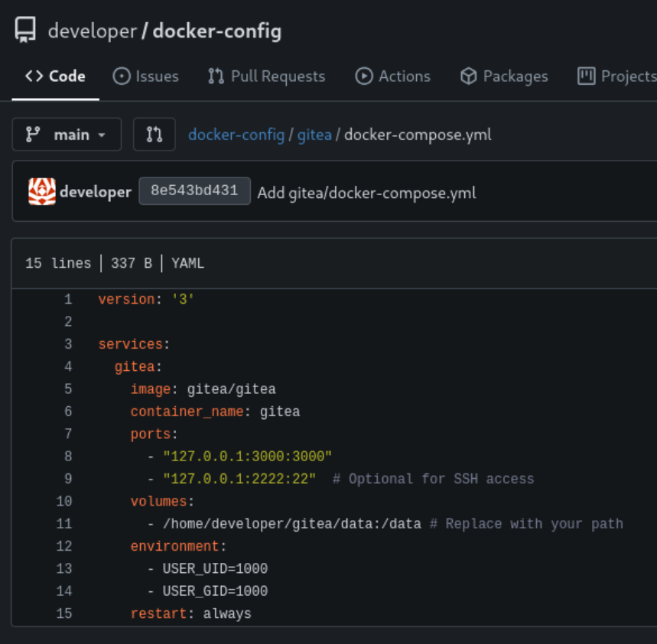Open the developer owner link in header

tap(93, 31)
